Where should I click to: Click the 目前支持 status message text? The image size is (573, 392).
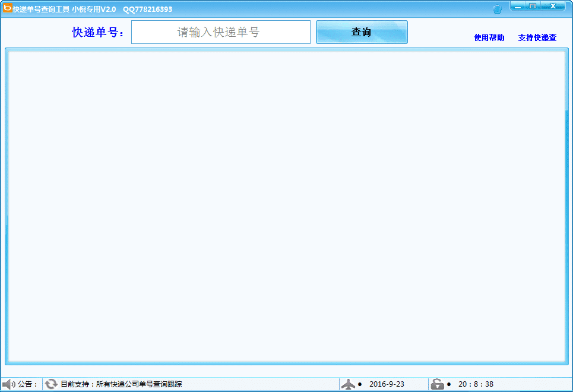coord(121,384)
